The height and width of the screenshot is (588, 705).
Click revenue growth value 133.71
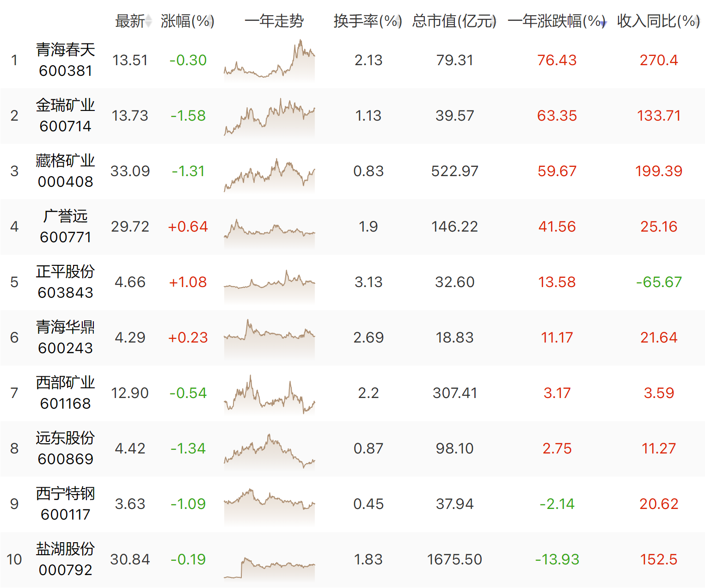(x=659, y=116)
